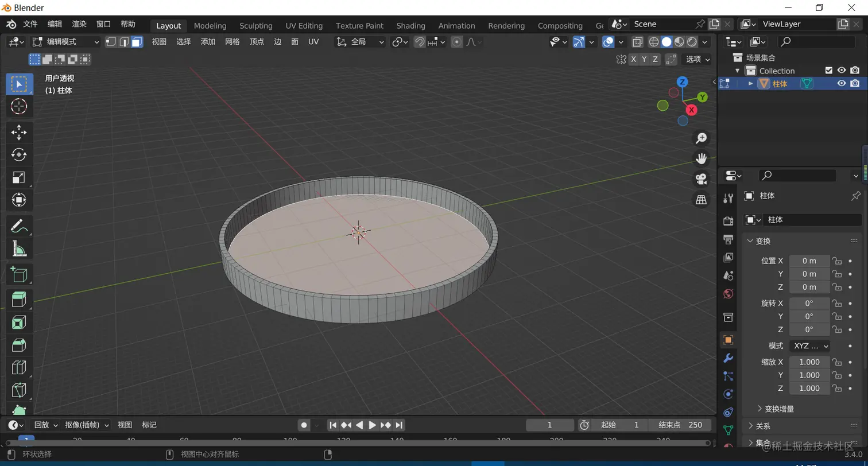Open the 网格 mesh menu
The width and height of the screenshot is (868, 466).
232,42
